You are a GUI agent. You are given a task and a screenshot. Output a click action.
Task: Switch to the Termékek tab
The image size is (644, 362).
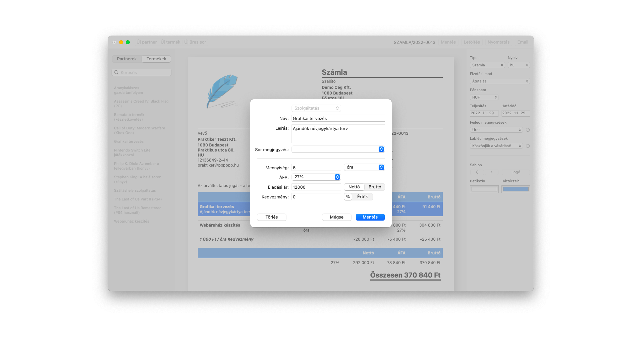[x=156, y=59]
